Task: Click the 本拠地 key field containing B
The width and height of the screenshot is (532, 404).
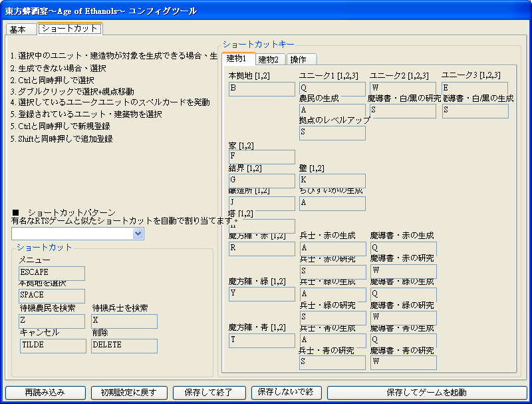Action: tap(261, 89)
